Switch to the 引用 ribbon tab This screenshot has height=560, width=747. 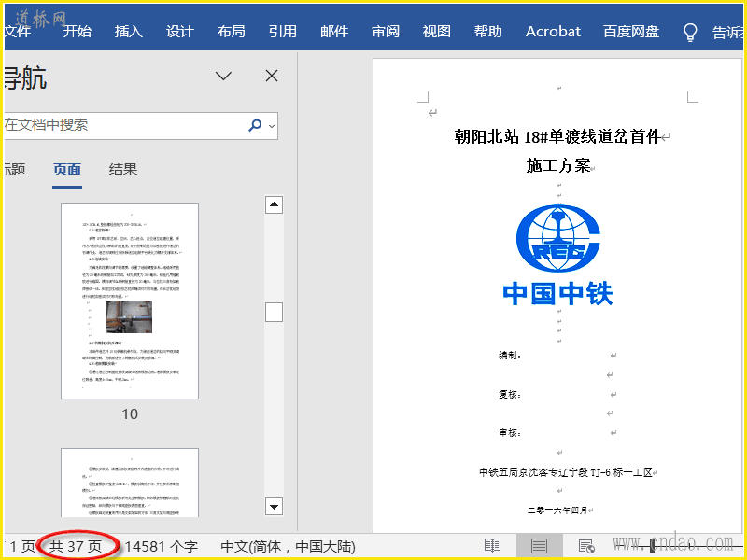coord(283,32)
